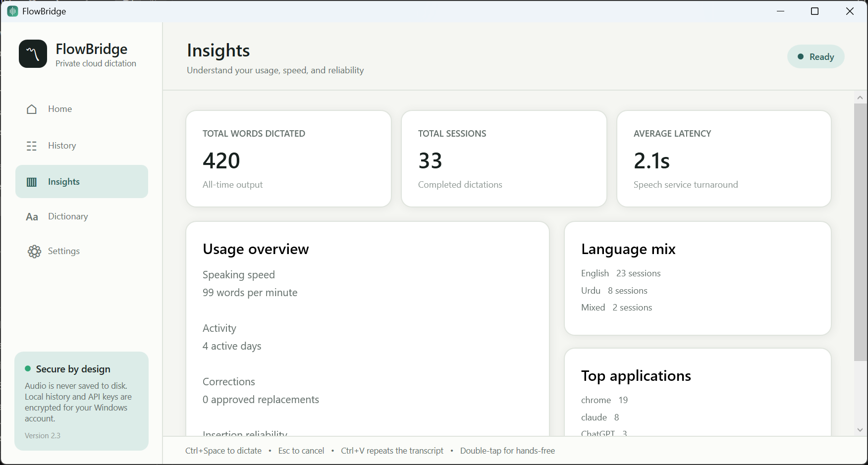Viewport: 868px width, 465px height.
Task: Click 'Esc to cancel' hint
Action: click(301, 451)
